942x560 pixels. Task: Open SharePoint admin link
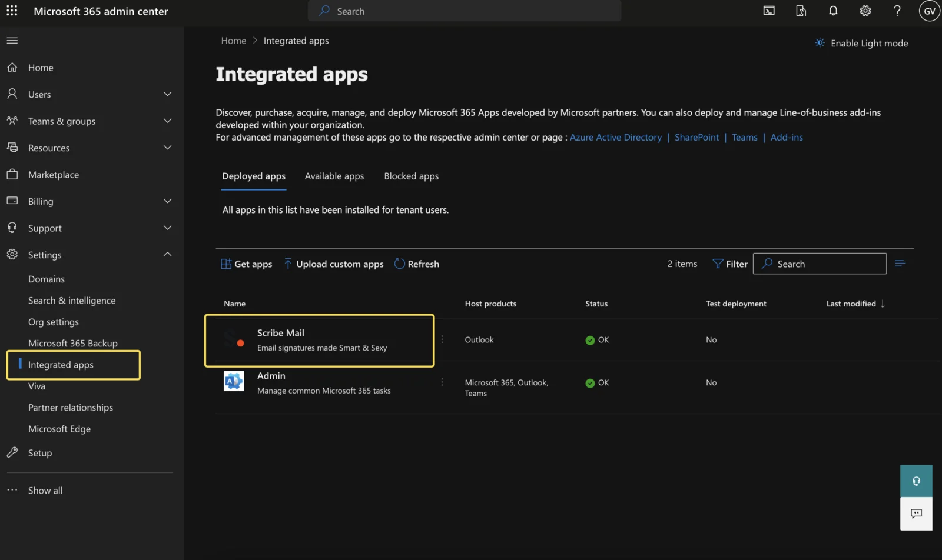[x=696, y=137]
